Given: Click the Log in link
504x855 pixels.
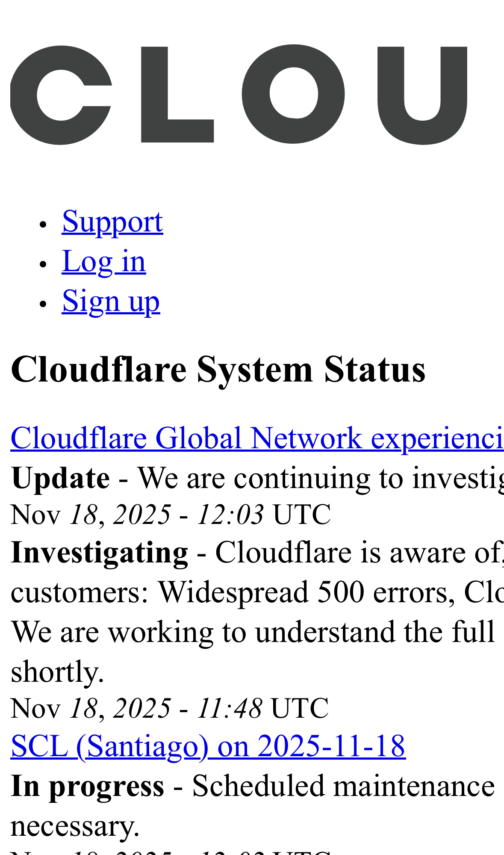Looking at the screenshot, I should pyautogui.click(x=104, y=261).
